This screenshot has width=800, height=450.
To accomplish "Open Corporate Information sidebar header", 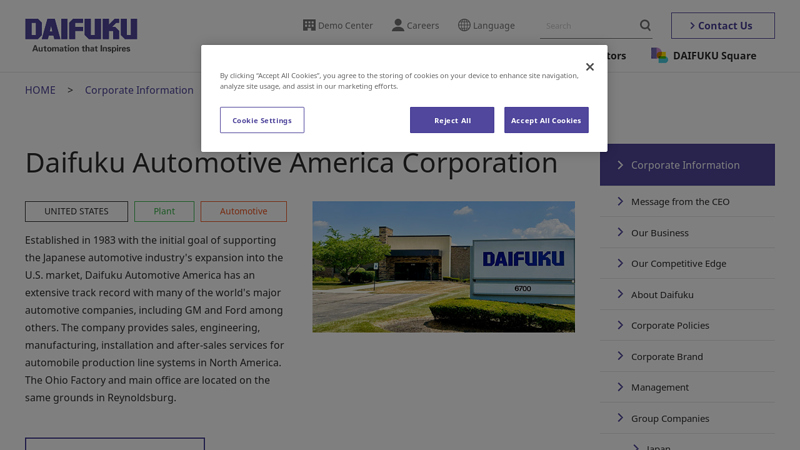I will 687,165.
